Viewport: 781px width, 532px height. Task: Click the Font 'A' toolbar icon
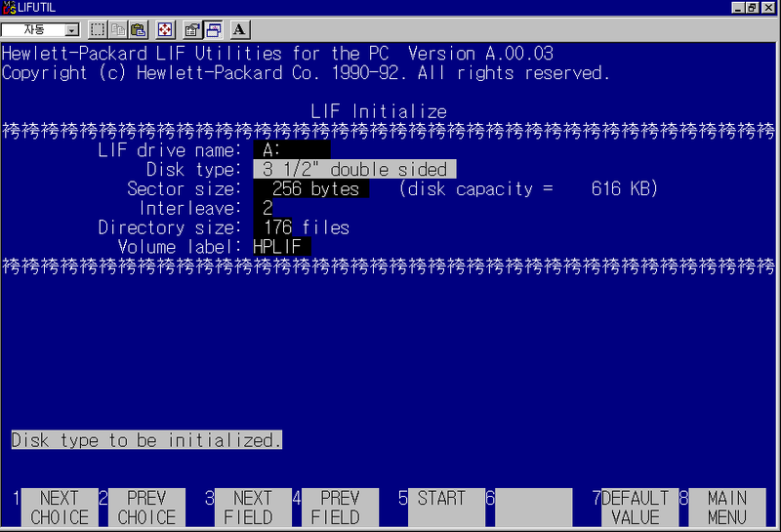240,29
